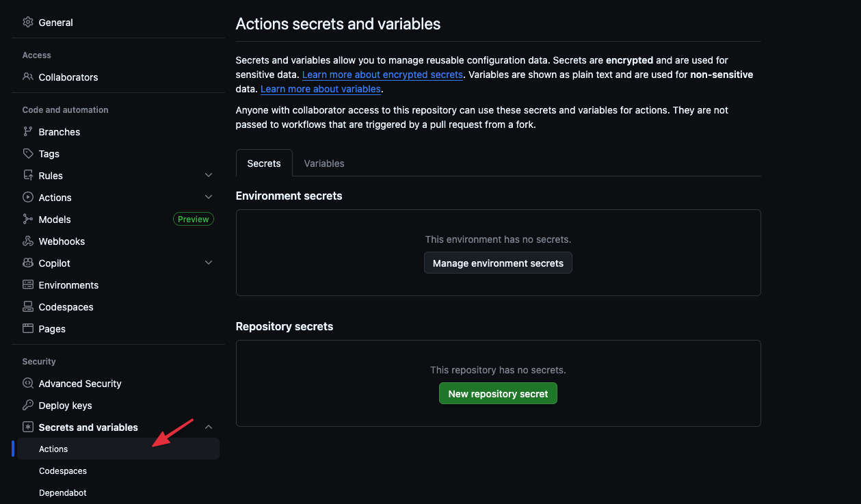Click the General gear icon
This screenshot has height=504, width=861.
(28, 23)
